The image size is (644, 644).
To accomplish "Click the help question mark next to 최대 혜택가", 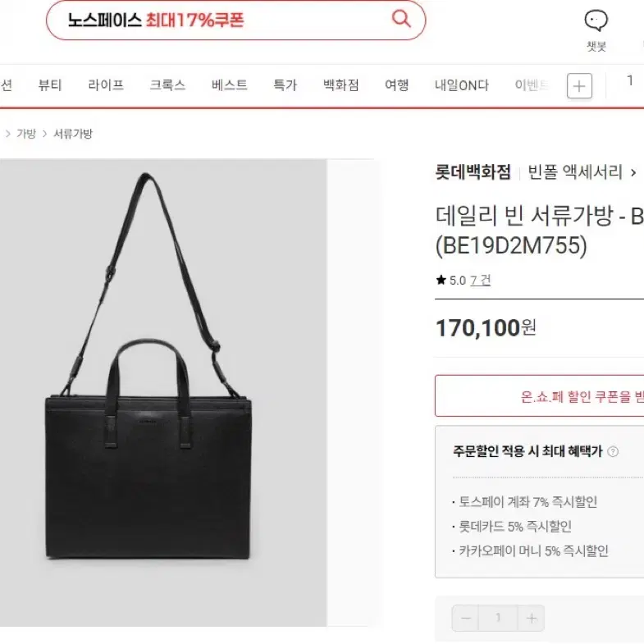I will coord(613,452).
